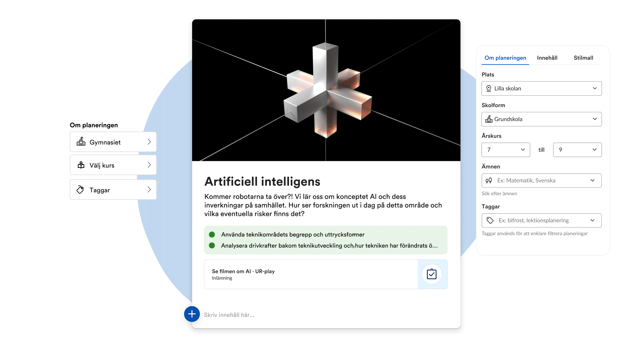The height and width of the screenshot is (348, 644).
Task: Click the metallic cross cover image
Action: point(326,90)
